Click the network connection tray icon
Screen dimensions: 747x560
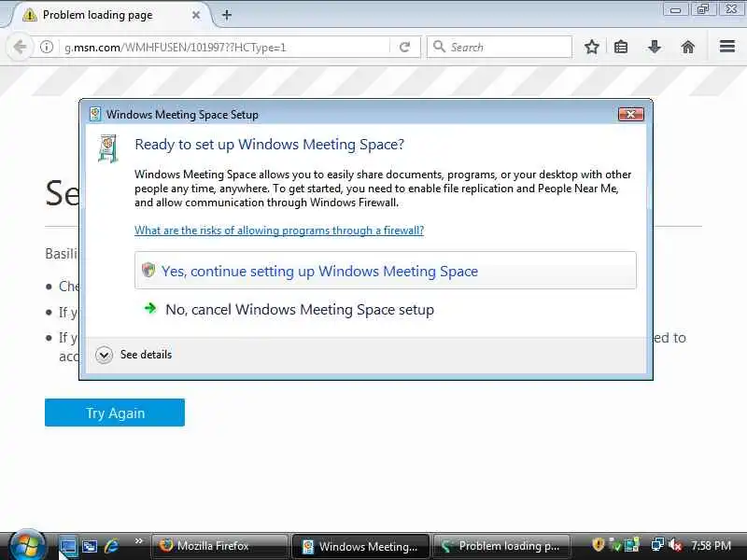click(657, 544)
